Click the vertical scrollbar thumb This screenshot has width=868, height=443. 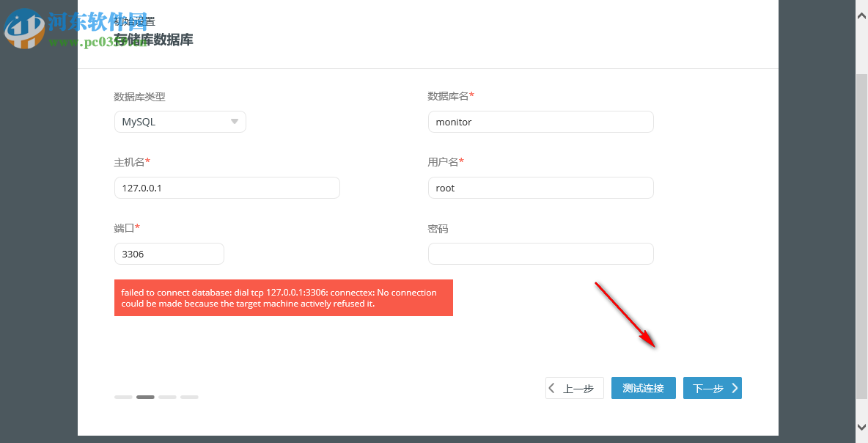[x=862, y=235]
